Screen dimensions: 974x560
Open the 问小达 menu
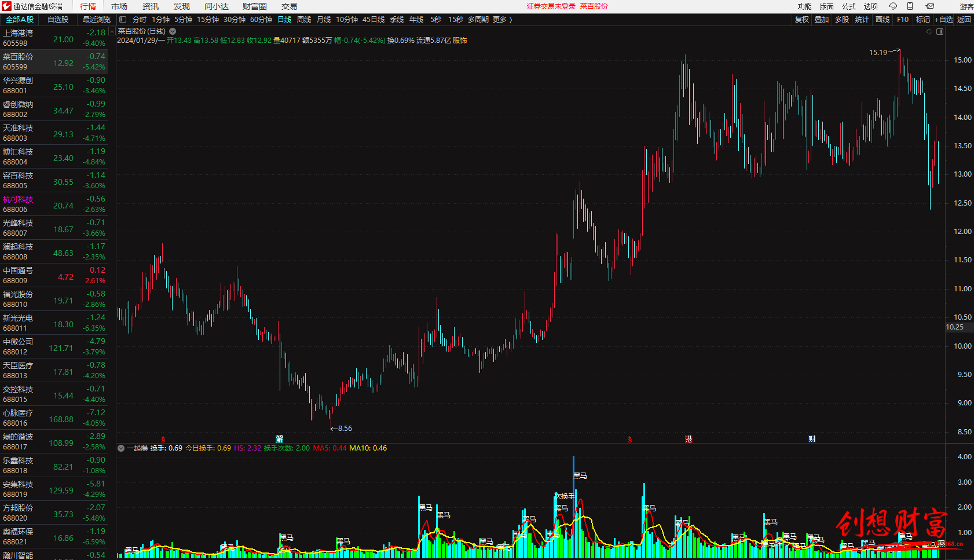click(217, 6)
